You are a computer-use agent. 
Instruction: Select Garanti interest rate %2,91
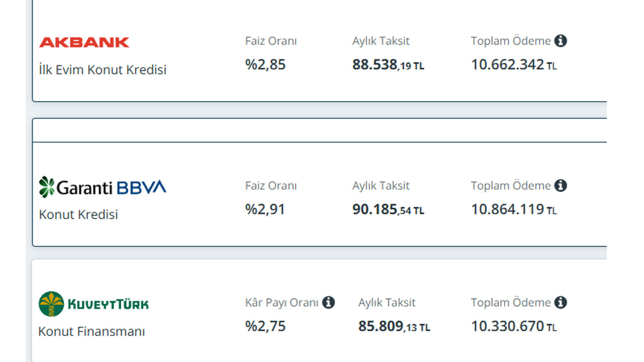(x=265, y=209)
